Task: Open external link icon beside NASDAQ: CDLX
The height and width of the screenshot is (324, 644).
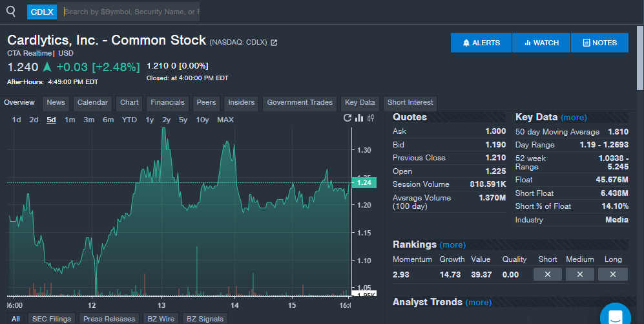Action: click(274, 42)
